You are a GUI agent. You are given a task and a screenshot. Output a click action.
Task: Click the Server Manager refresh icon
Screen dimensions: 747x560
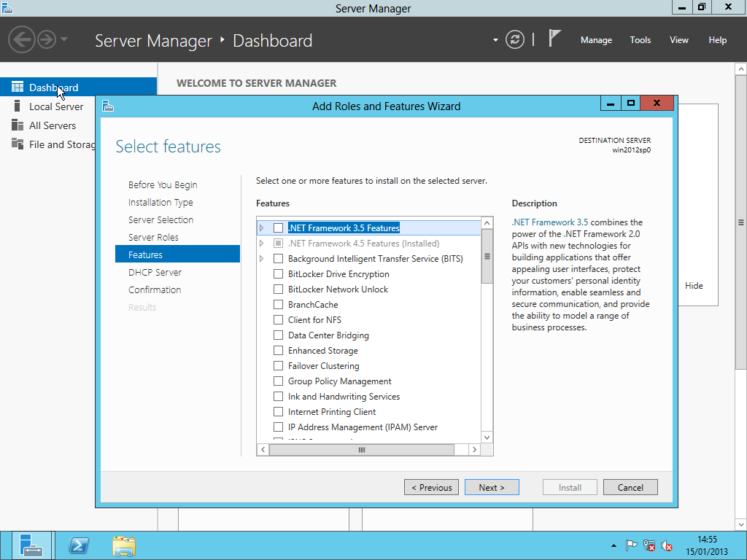(x=515, y=39)
